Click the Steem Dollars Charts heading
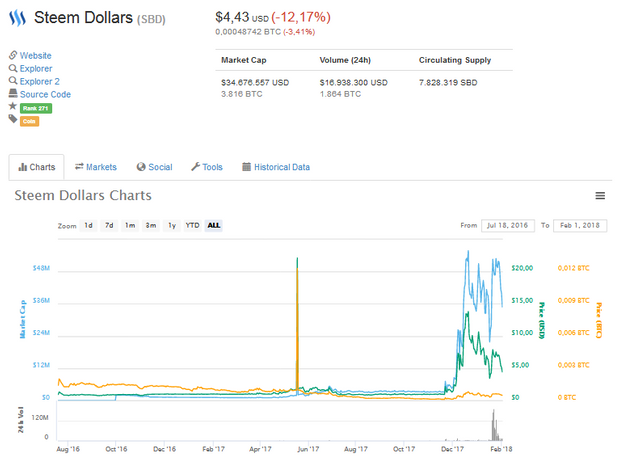The height and width of the screenshot is (462, 640). 83,195
